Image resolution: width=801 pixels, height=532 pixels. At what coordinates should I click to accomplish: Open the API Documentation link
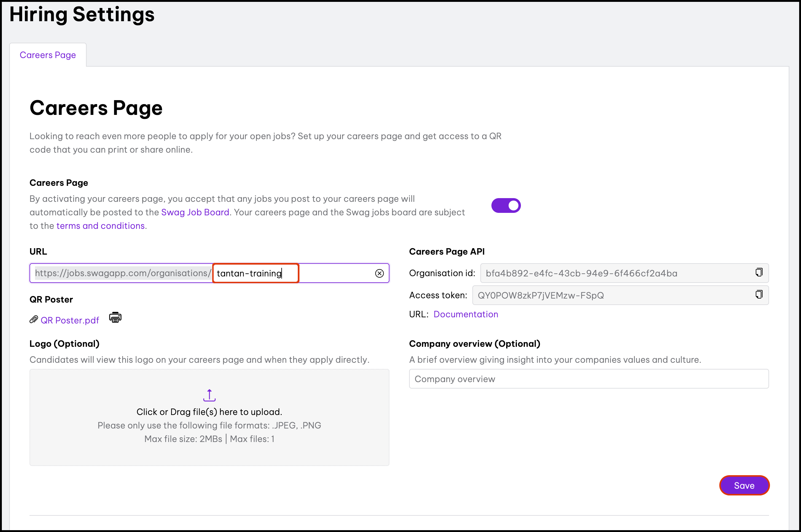466,314
